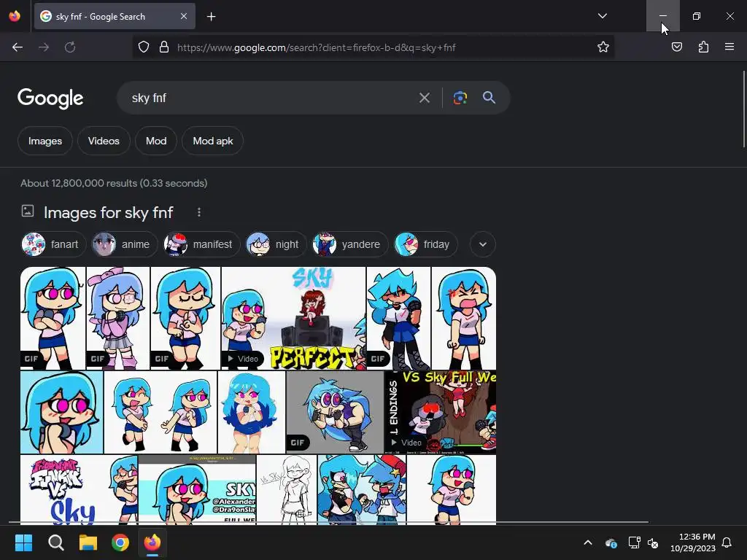This screenshot has width=747, height=560.
Task: Submit search with magnifying glass icon
Action: point(489,98)
